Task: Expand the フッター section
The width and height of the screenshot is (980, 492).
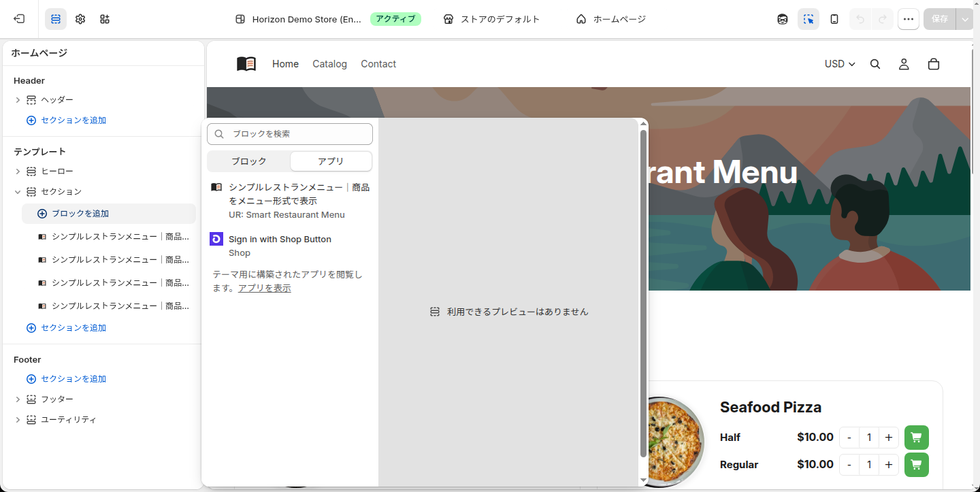Action: (18, 399)
